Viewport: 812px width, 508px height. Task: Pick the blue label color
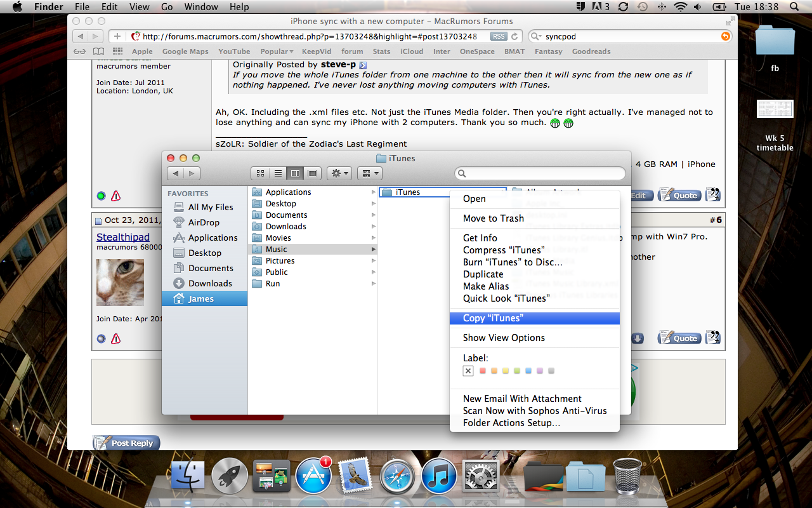528,371
